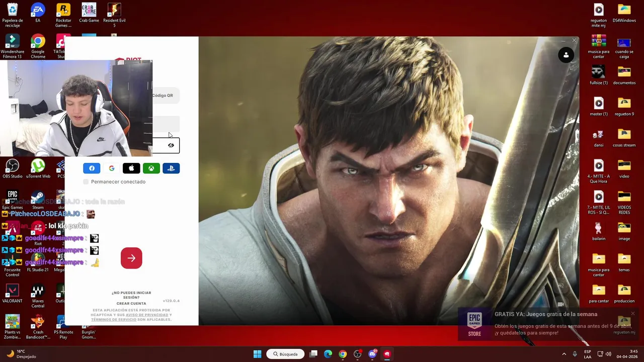Open Papelera de reciclaje desktop icon
The image size is (644, 362).
12,16
